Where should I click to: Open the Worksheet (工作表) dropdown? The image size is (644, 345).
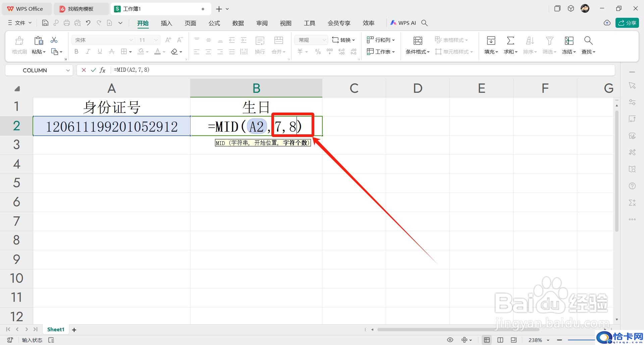click(x=381, y=52)
